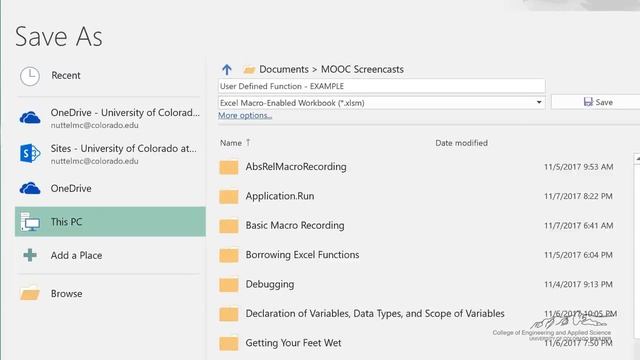Click the up arrow to go up one folder level

pyautogui.click(x=227, y=69)
